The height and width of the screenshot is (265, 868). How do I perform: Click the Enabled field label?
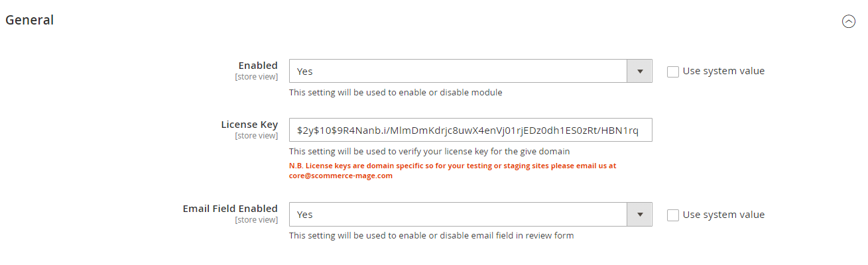(258, 66)
